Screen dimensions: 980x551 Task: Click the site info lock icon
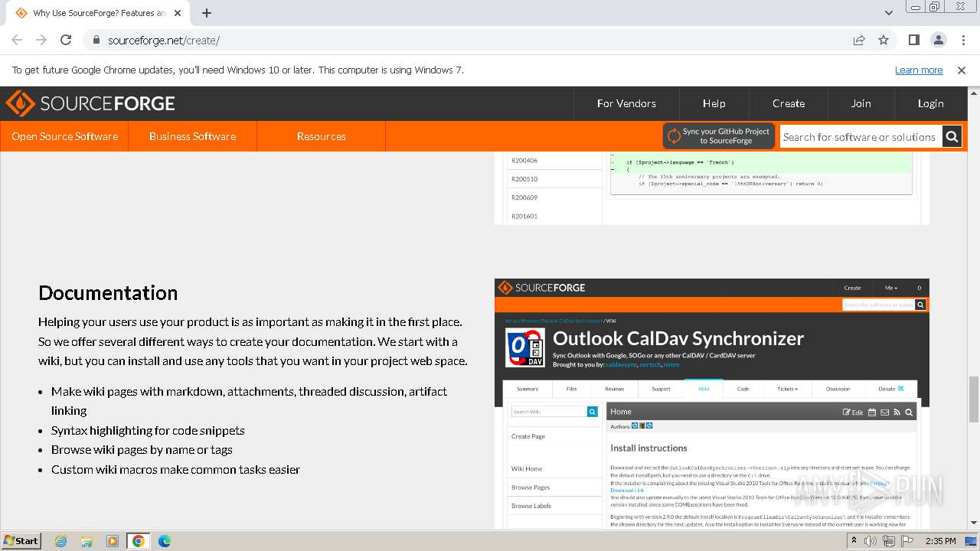(96, 40)
